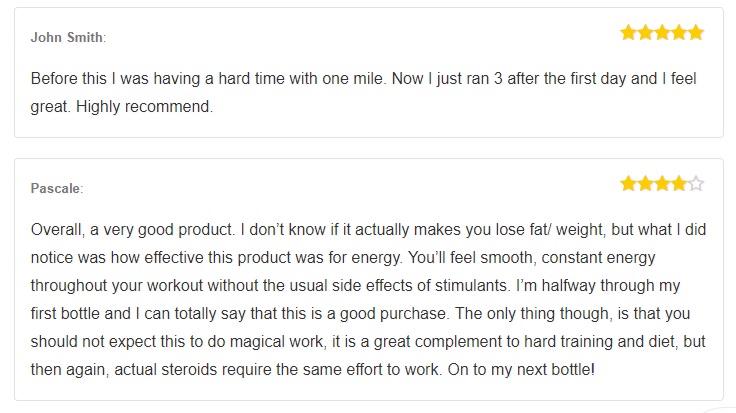Click 'should not expect this to do magical' line

click(368, 341)
